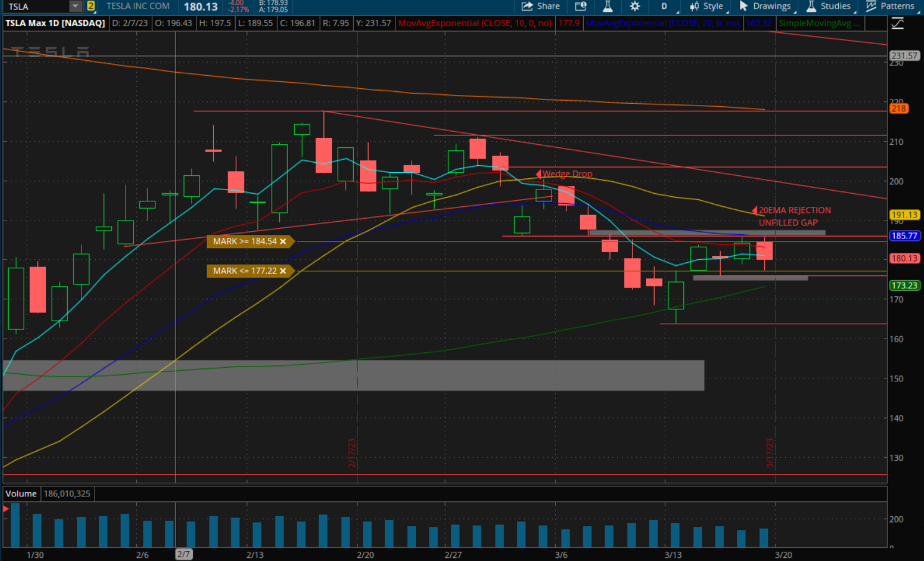Click the 3/13 date axis label
Screen dimensions: 924x561
[x=673, y=555]
